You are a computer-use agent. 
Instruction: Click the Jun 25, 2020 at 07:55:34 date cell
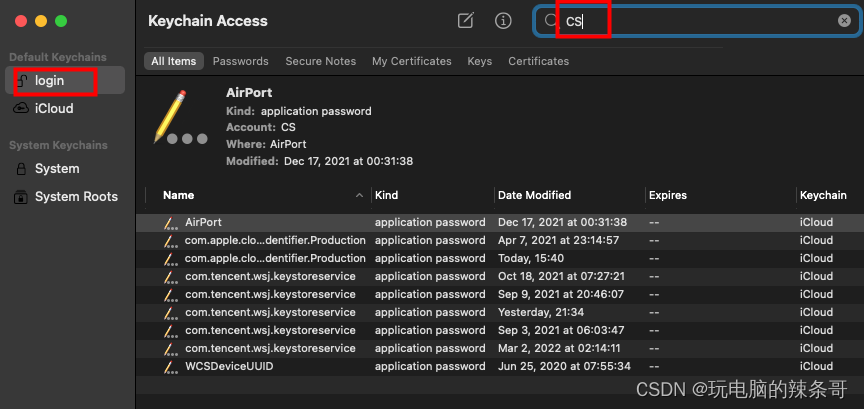tap(564, 367)
